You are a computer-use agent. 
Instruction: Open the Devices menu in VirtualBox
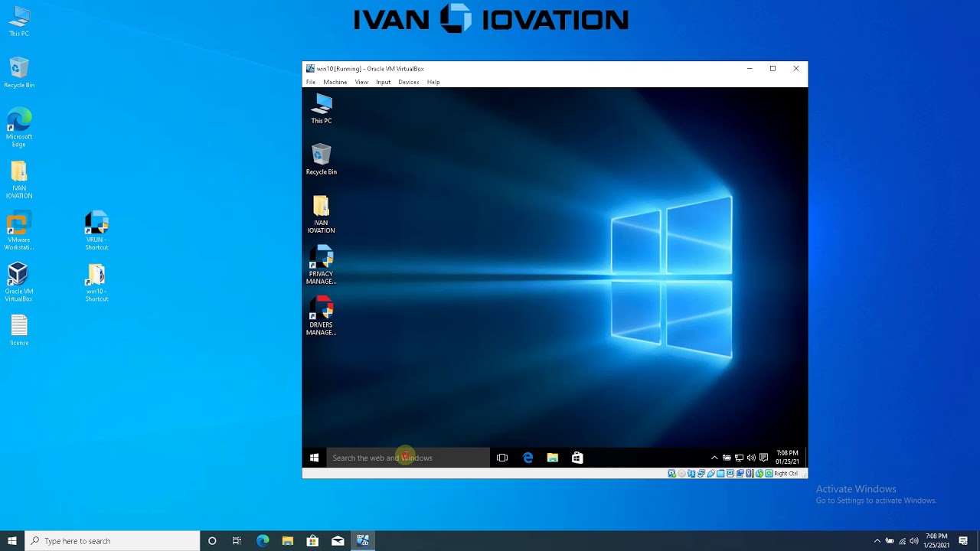coord(408,82)
